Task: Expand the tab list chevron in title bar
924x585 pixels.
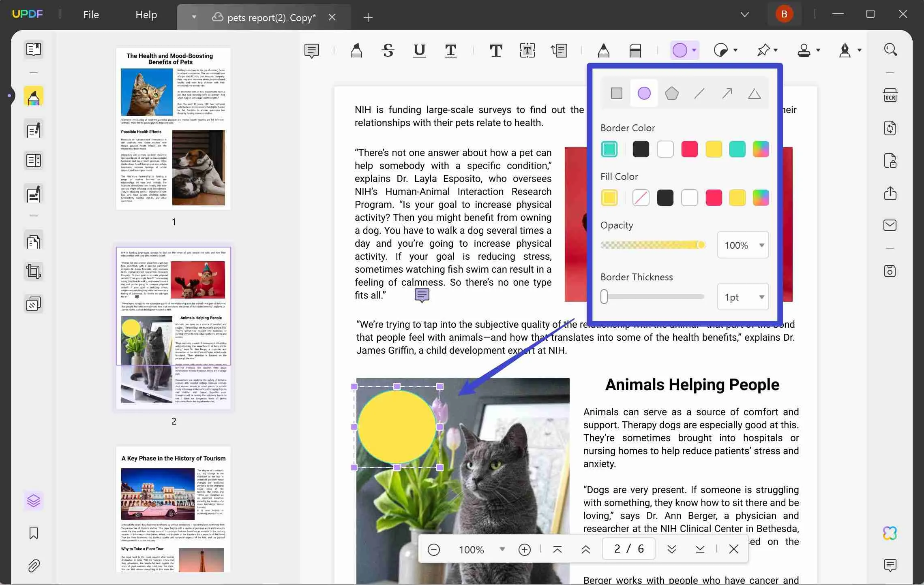Action: pyautogui.click(x=745, y=15)
